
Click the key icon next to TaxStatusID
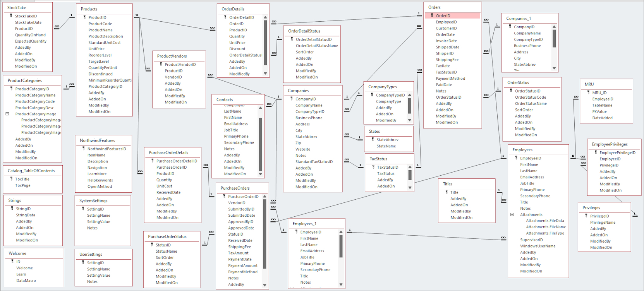coord(373,167)
